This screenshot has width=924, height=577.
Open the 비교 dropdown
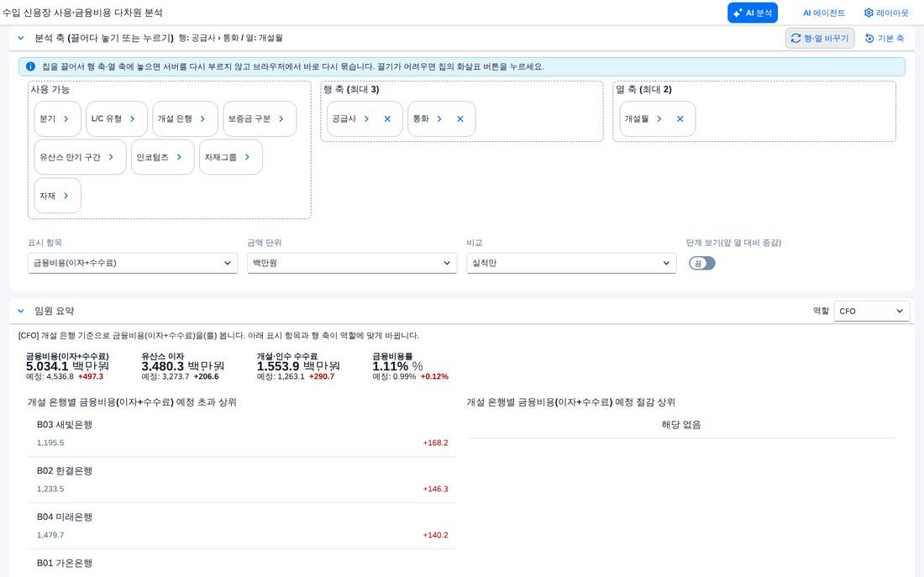click(x=571, y=264)
